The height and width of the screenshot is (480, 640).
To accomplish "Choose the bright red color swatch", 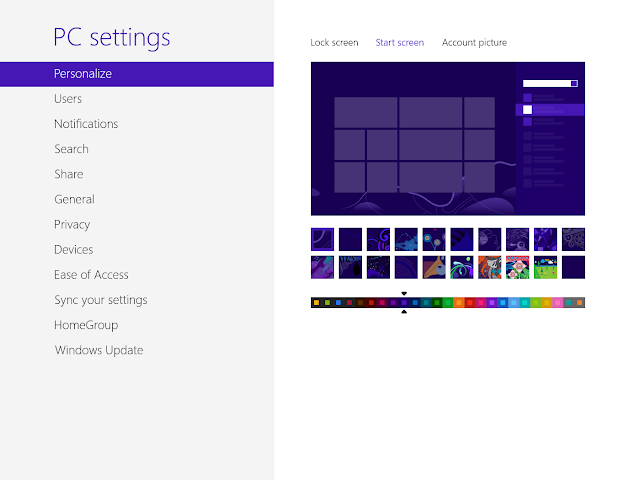I will coord(470,302).
